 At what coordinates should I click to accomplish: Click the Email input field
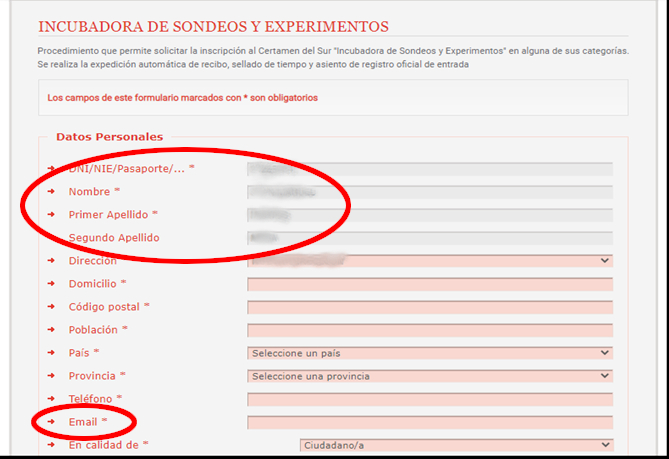pyautogui.click(x=429, y=422)
